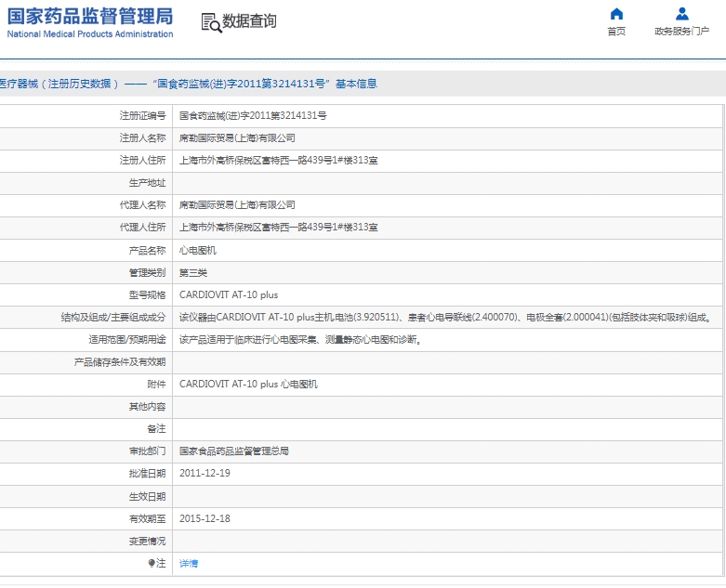Viewport: 726px width, 588px height.
Task: Select the structure composition description text
Action: [445, 318]
